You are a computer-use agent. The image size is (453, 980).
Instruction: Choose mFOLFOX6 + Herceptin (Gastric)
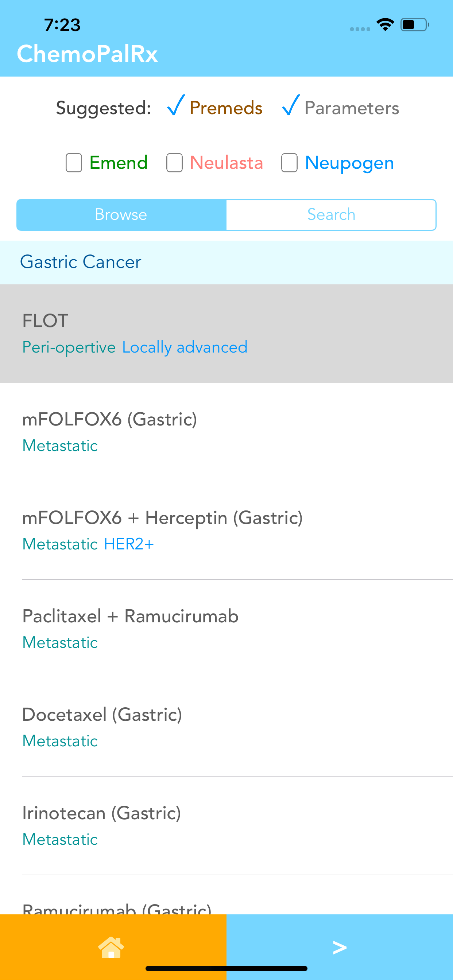226,530
